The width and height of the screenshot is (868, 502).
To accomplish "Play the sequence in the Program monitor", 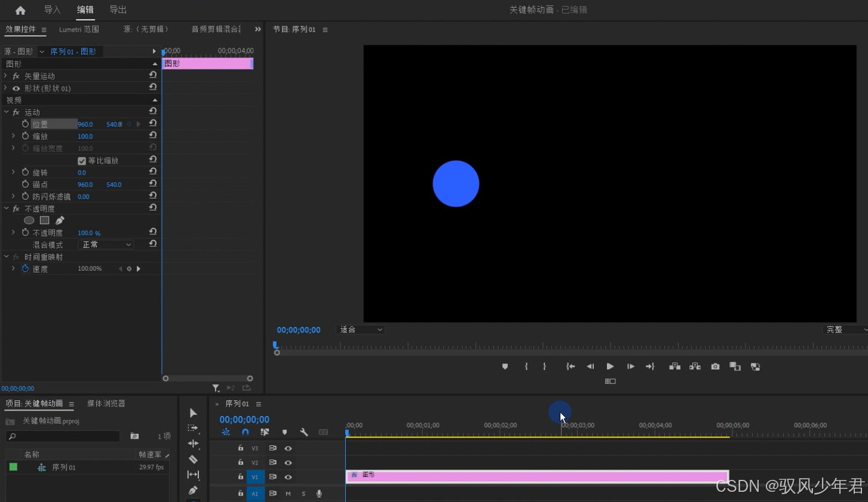I will click(x=610, y=366).
